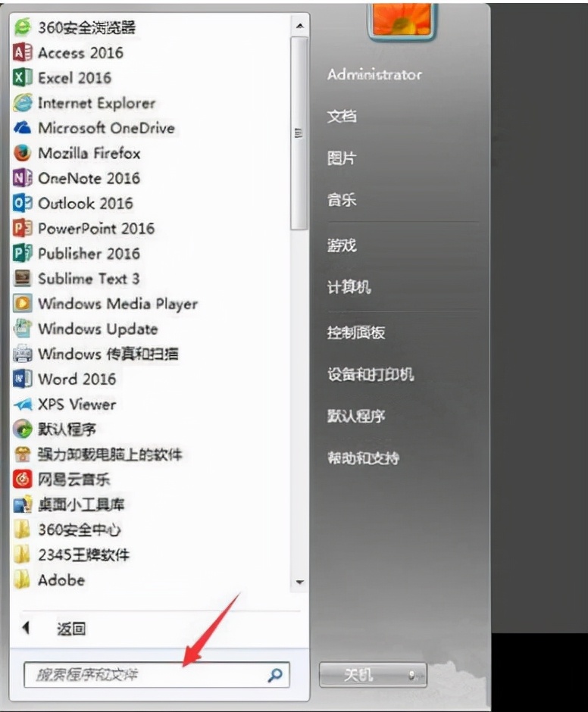
Task: Click the search magnifier icon
Action: [275, 675]
